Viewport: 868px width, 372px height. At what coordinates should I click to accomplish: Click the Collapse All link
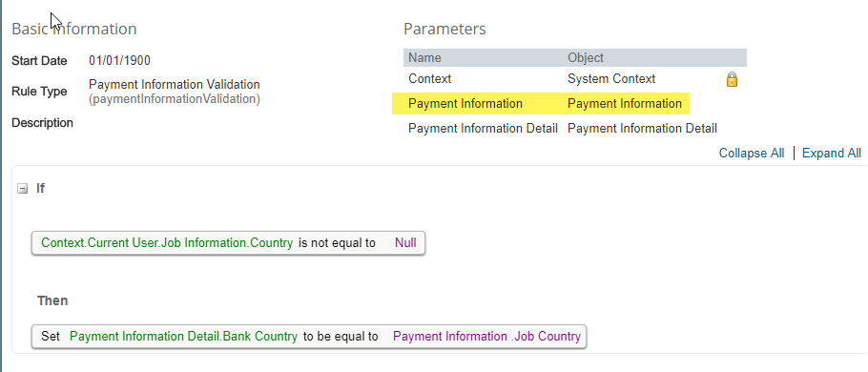(752, 154)
